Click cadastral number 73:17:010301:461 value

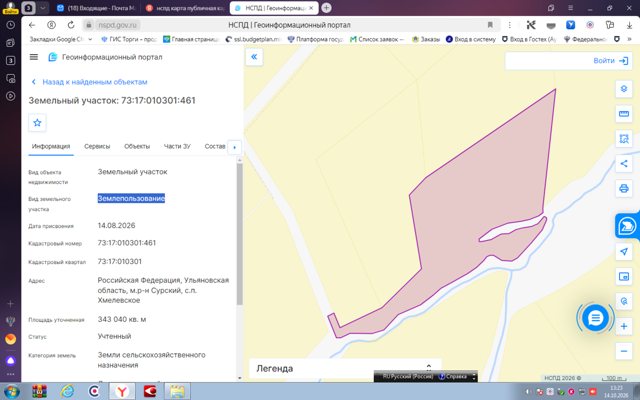127,243
